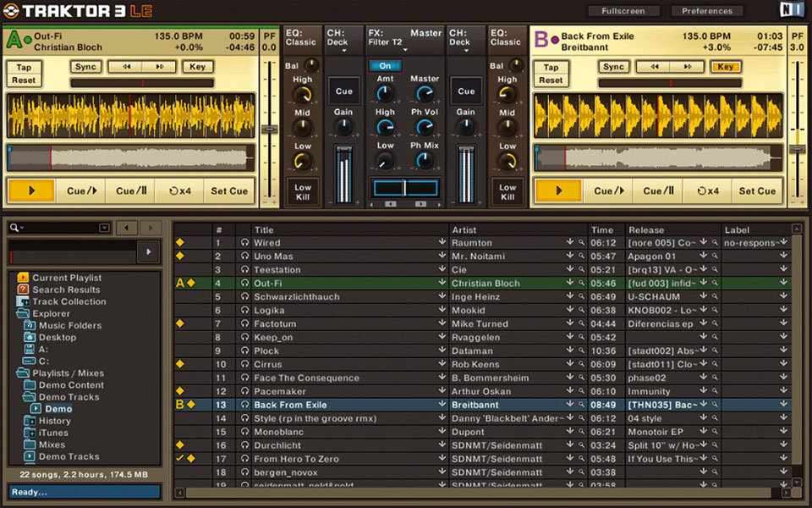Enable Key lock on Deck B

pyautogui.click(x=725, y=66)
